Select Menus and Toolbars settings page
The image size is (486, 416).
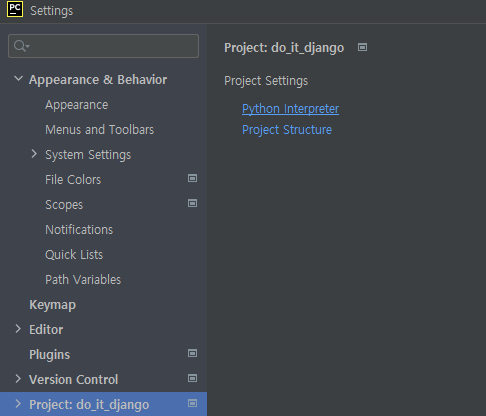tap(99, 130)
